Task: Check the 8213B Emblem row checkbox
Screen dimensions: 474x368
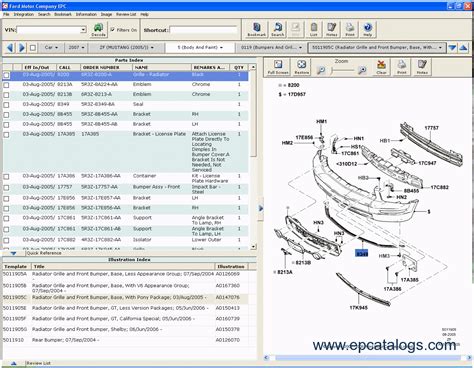Action: (x=6, y=95)
